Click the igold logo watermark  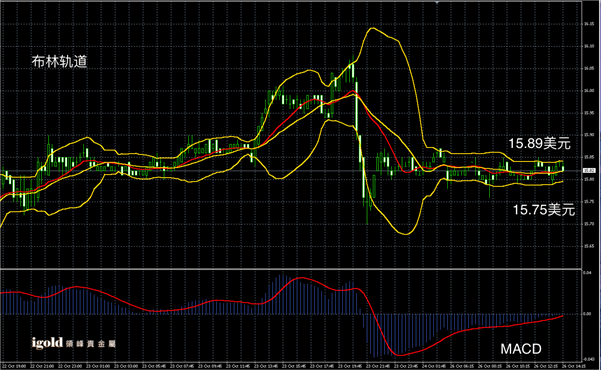[47, 342]
